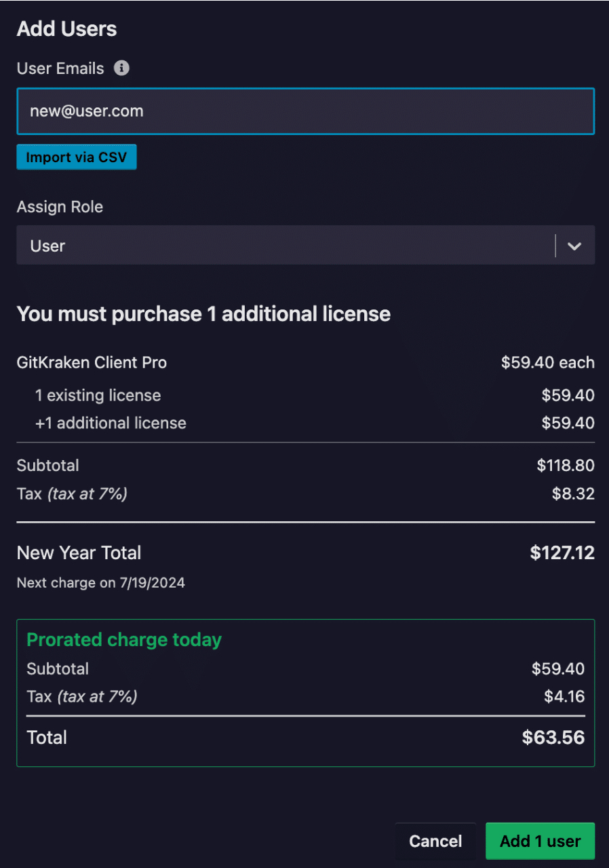Click the Prorated charge today heading
The height and width of the screenshot is (868, 609).
click(124, 640)
